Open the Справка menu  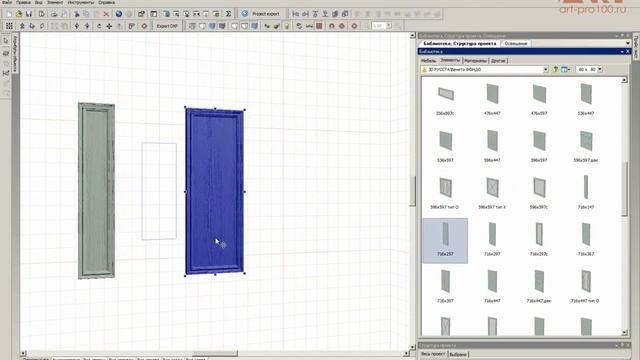(107, 2)
